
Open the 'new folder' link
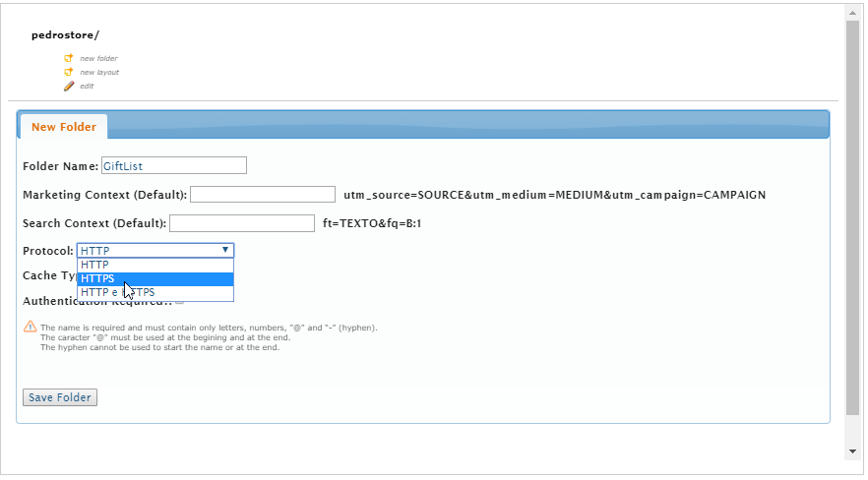click(98, 58)
